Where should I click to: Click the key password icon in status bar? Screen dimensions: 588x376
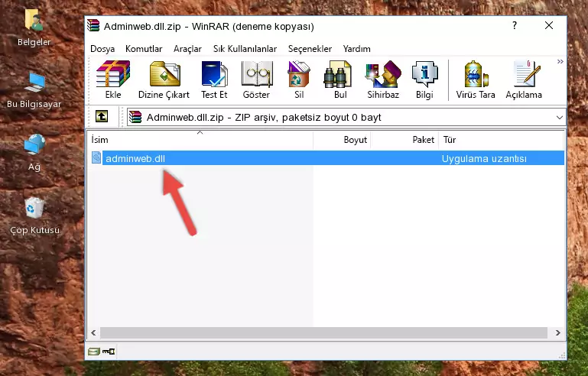[x=109, y=352]
